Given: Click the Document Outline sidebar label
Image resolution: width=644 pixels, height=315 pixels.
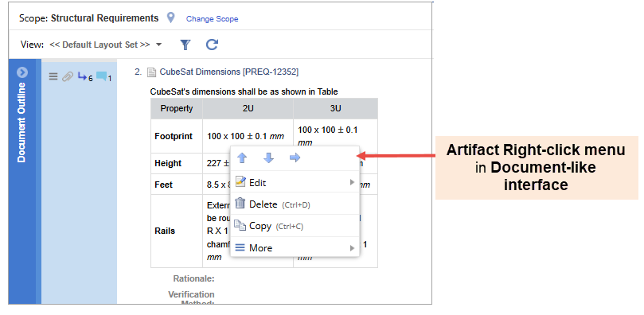Looking at the screenshot, I should (21, 122).
